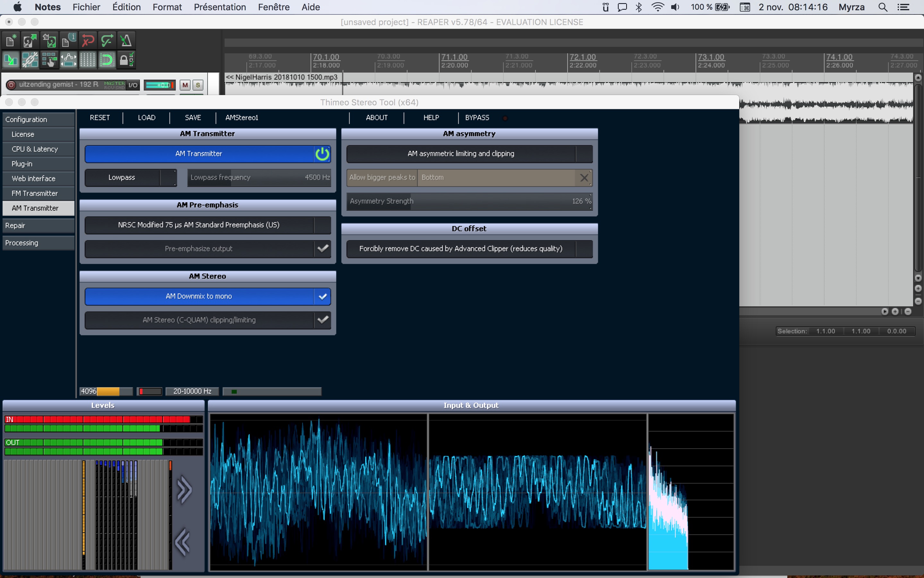Toggle the AM Transmitter power button
The width and height of the screenshot is (924, 578).
[x=322, y=154]
